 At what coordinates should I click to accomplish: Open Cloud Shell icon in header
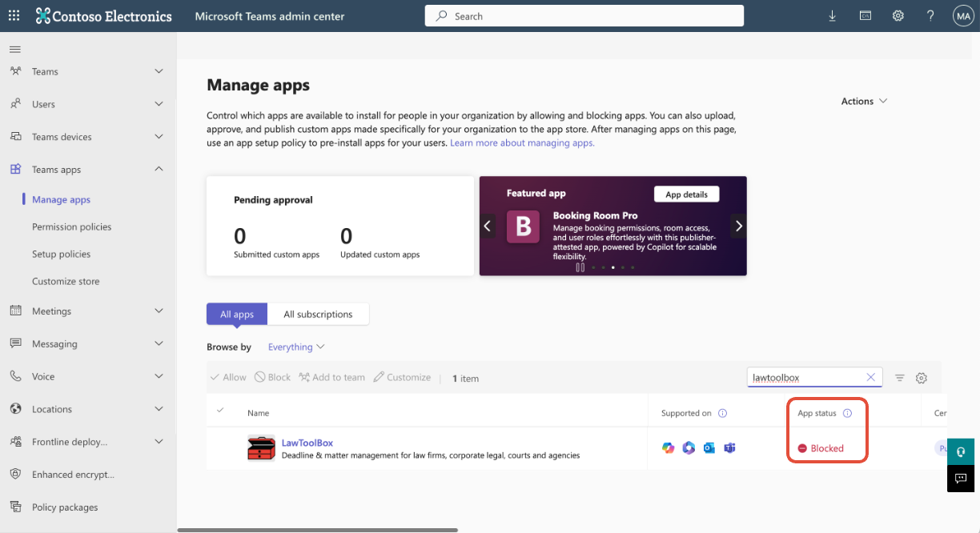coord(865,16)
